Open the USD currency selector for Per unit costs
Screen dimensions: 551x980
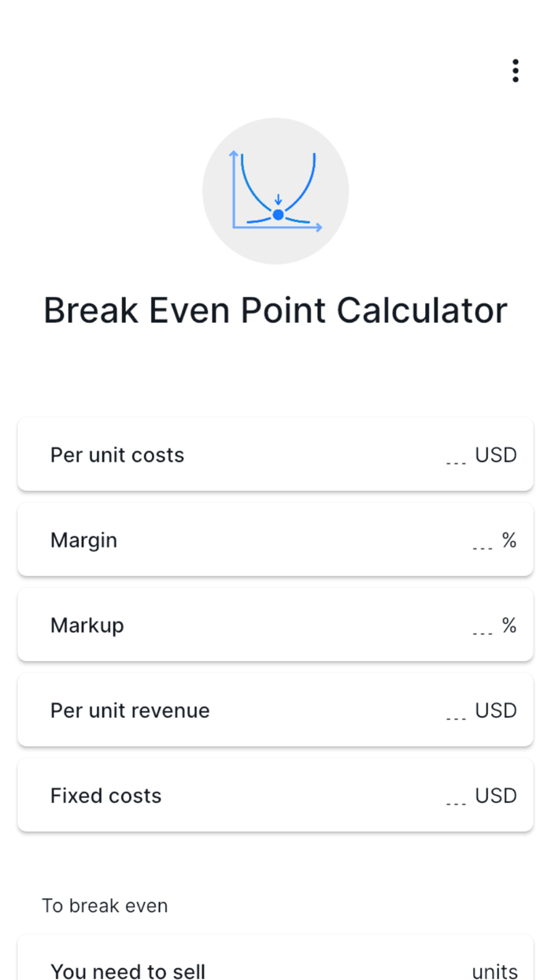pos(496,455)
